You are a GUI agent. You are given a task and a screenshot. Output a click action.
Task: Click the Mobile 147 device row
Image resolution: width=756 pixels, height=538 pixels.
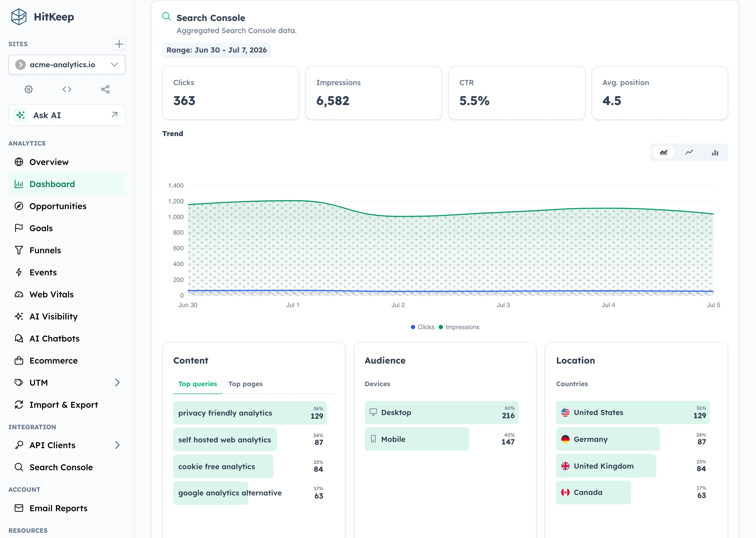[x=442, y=439]
